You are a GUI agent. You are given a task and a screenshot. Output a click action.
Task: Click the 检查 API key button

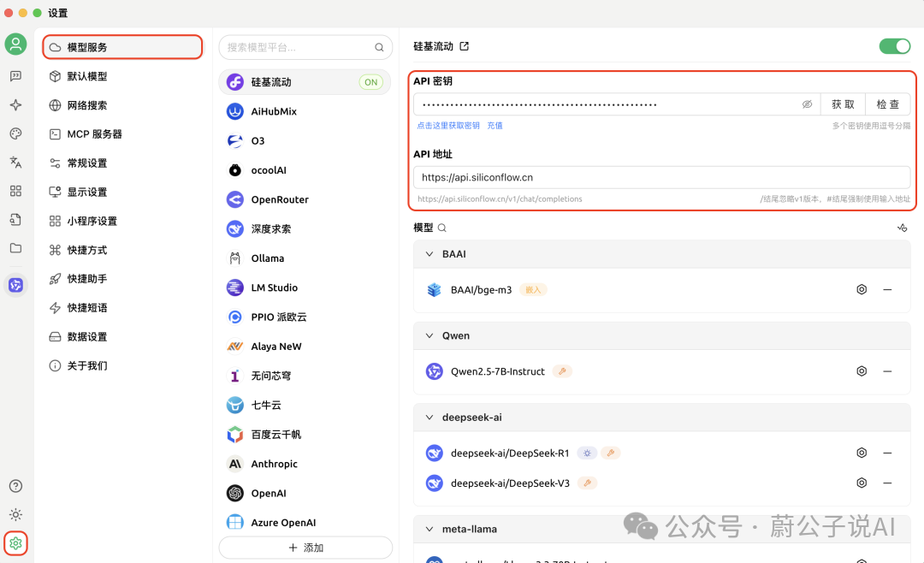pyautogui.click(x=887, y=104)
